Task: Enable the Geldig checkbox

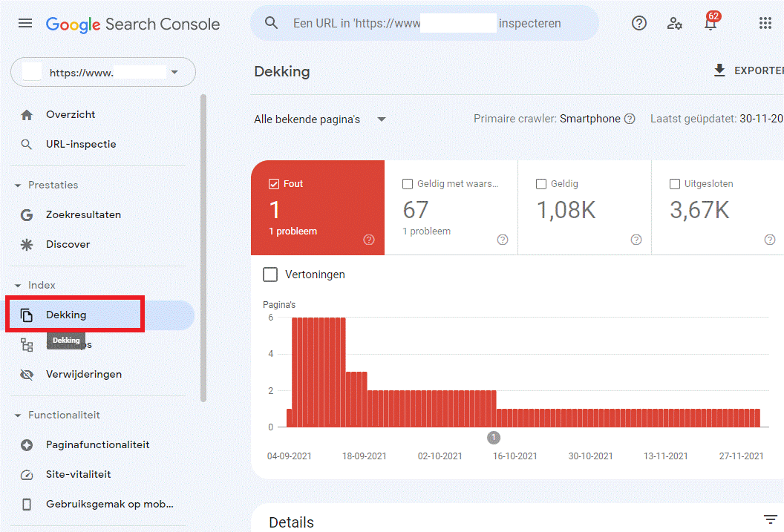Action: 540,184
